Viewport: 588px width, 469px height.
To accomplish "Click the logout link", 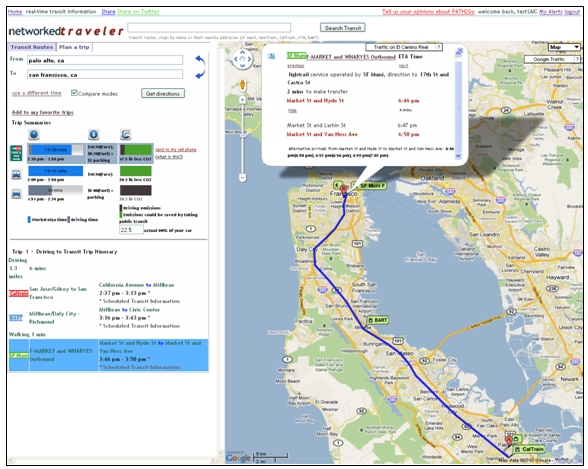I will [572, 12].
